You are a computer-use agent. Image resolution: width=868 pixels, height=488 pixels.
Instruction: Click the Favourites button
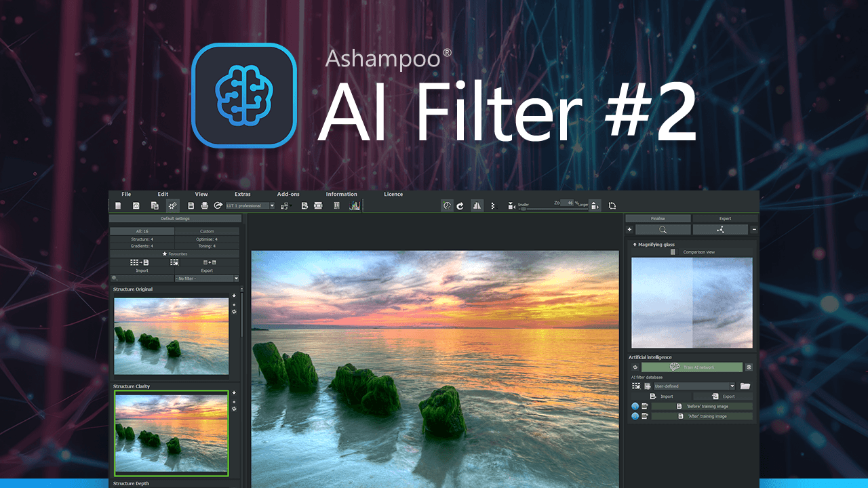coord(174,253)
